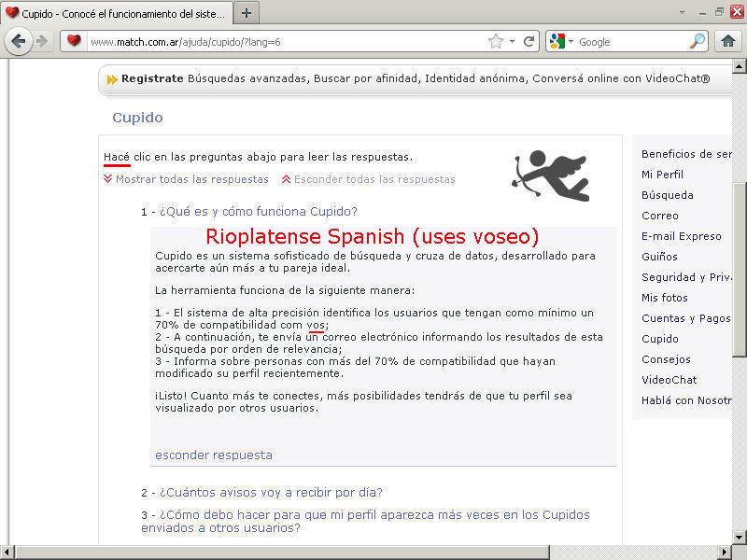Open a new tab with plus button
Screen dimensions: 747x560
[x=247, y=13]
